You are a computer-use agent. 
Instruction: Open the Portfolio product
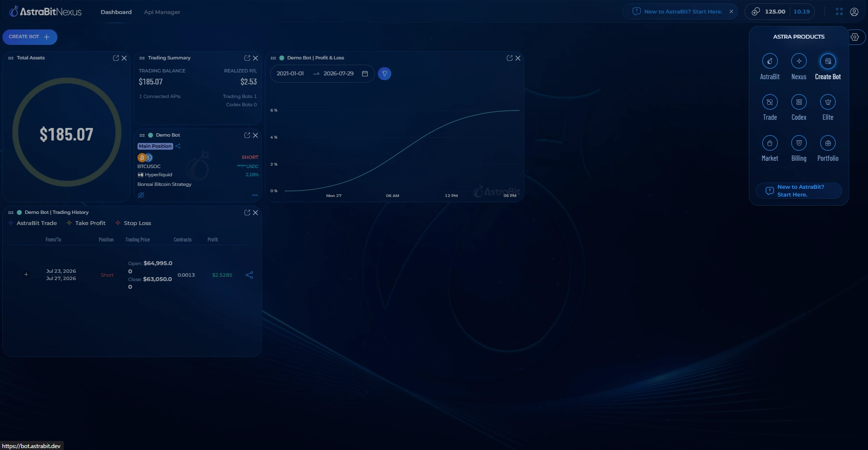point(828,143)
